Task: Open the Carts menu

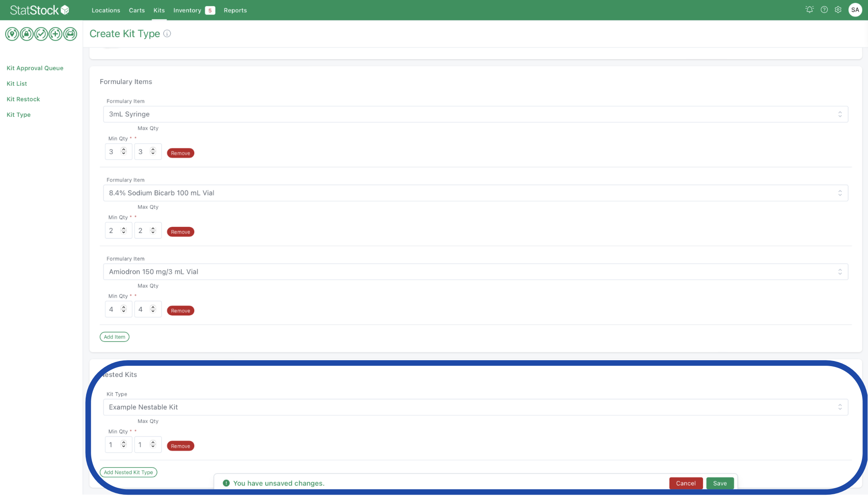Action: pyautogui.click(x=137, y=10)
